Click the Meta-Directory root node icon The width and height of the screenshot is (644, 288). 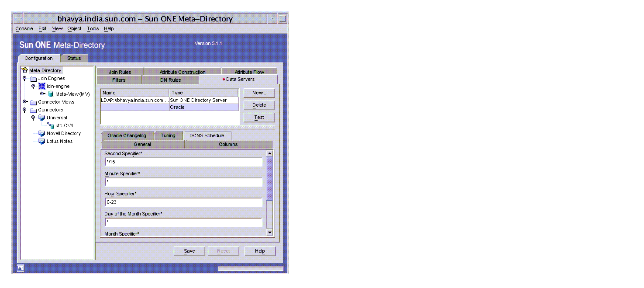[x=24, y=70]
